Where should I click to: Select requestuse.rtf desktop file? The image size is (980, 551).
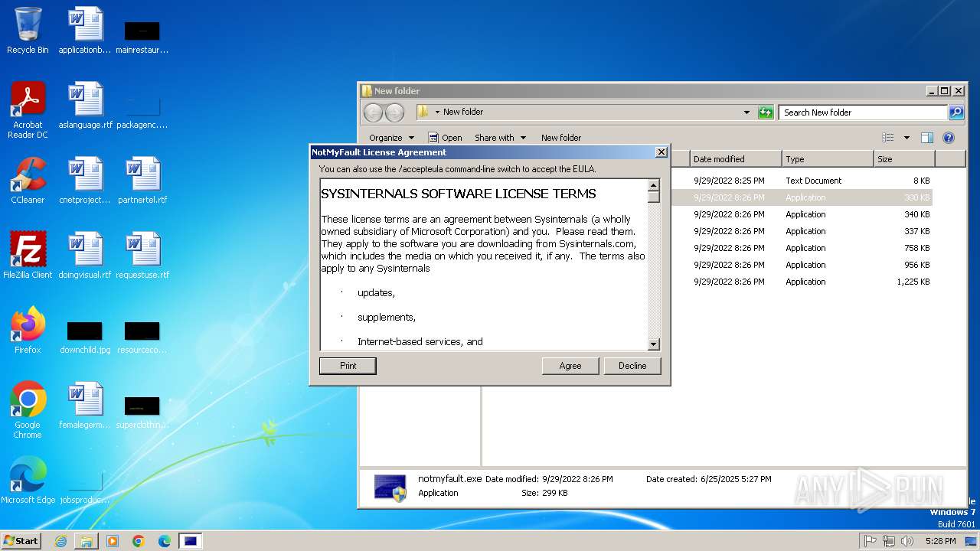click(x=142, y=256)
